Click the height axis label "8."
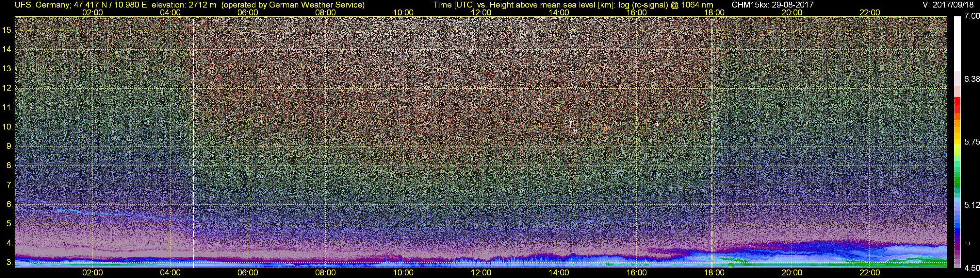This screenshot has width=980, height=278. [10, 166]
